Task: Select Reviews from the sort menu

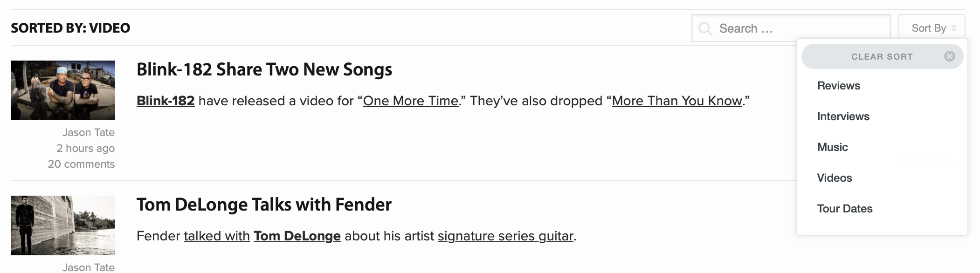Action: tap(838, 86)
